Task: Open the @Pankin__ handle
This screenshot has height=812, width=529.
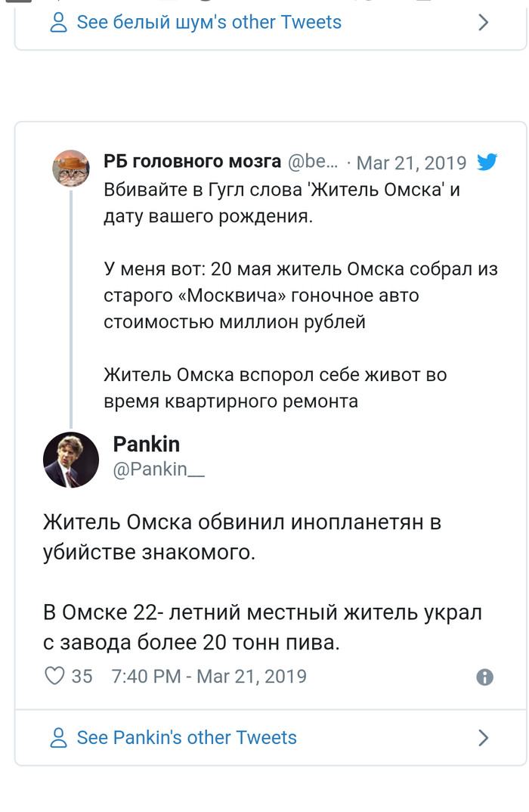Action: [x=158, y=470]
